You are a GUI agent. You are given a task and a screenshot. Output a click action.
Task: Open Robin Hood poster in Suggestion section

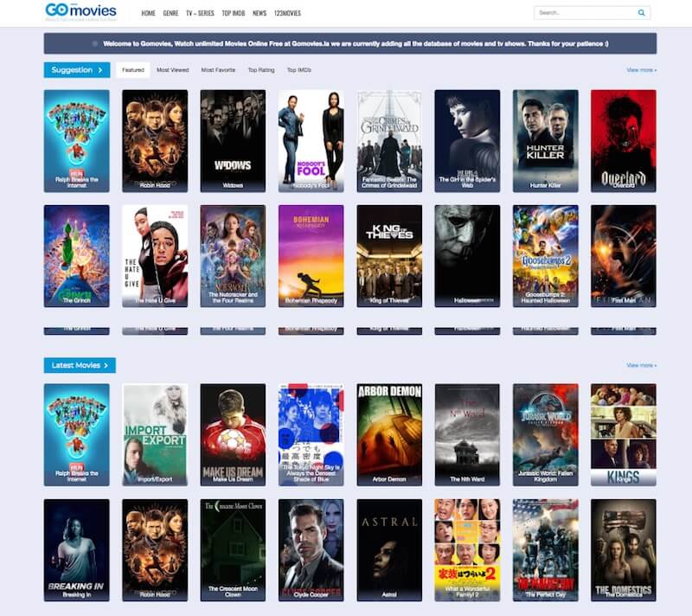coord(155,141)
